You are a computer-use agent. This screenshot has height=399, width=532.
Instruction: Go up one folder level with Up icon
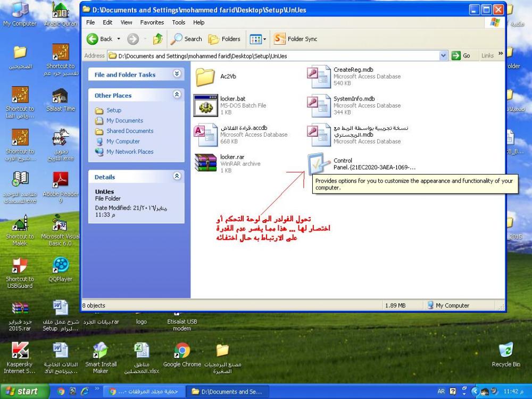(158, 39)
